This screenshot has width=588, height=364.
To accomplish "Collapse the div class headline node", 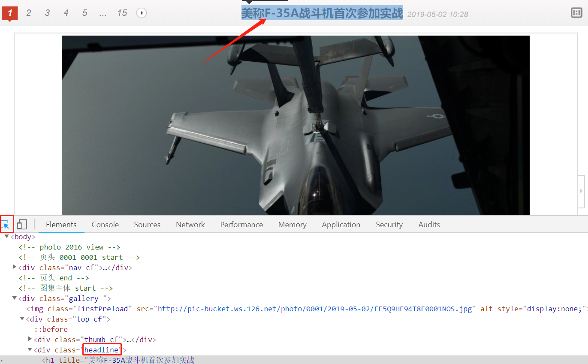I will 30,349.
